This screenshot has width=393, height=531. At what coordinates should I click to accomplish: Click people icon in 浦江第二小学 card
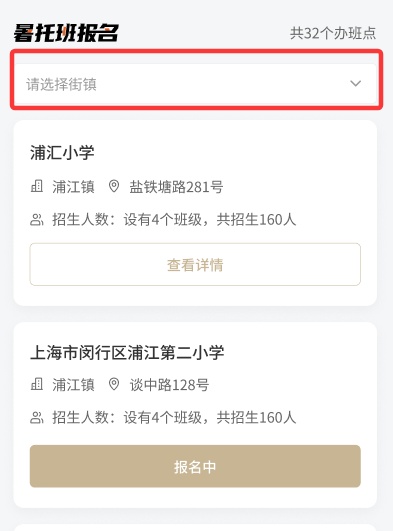(37, 418)
